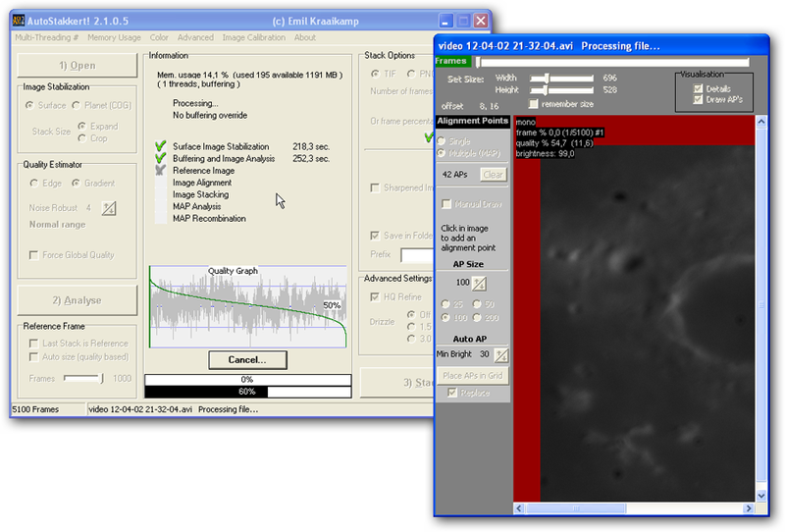Open the Memory Usage menu
The image size is (785, 532).
(114, 37)
